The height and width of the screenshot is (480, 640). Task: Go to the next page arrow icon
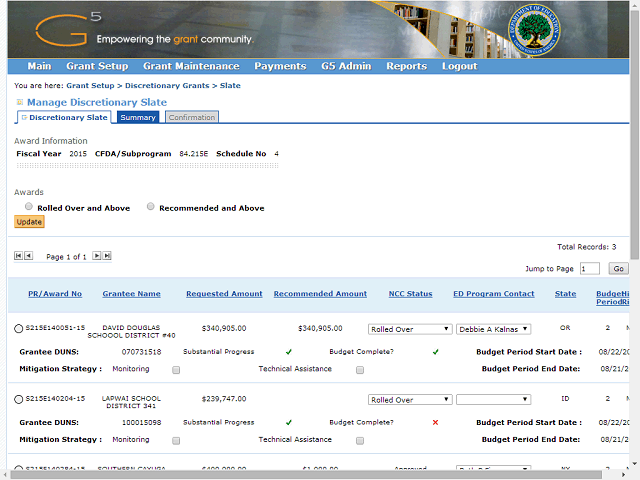[97, 256]
